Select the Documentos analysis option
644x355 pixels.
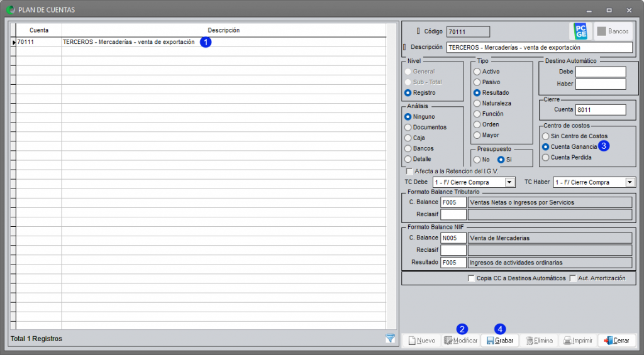408,127
